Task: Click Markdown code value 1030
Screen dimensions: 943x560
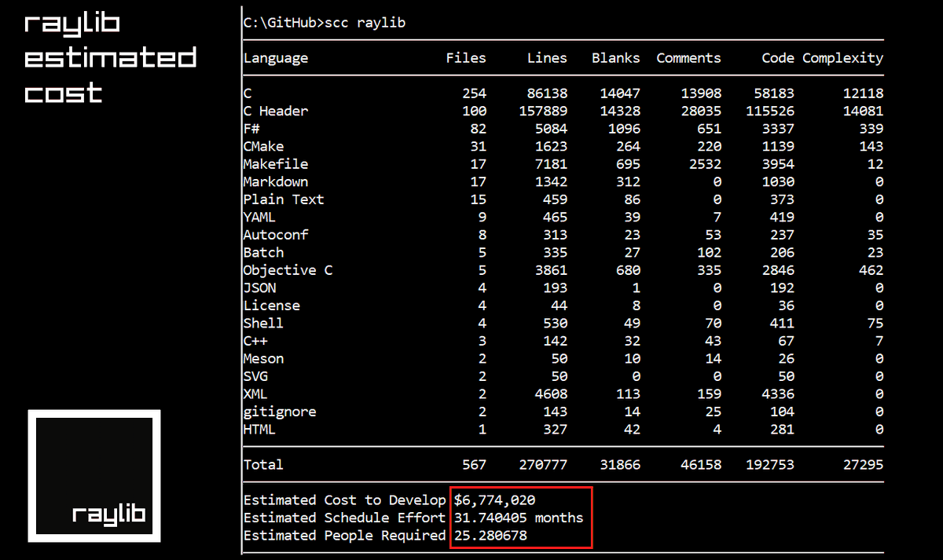Action: (778, 181)
